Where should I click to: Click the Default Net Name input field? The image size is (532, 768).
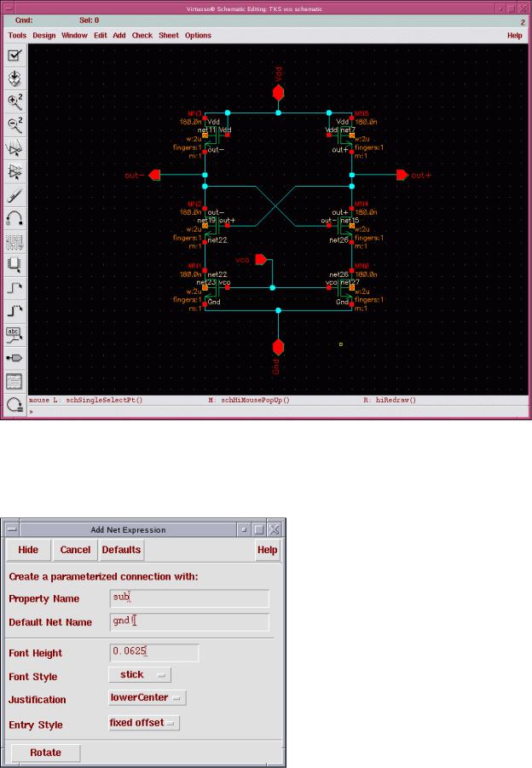coord(189,621)
